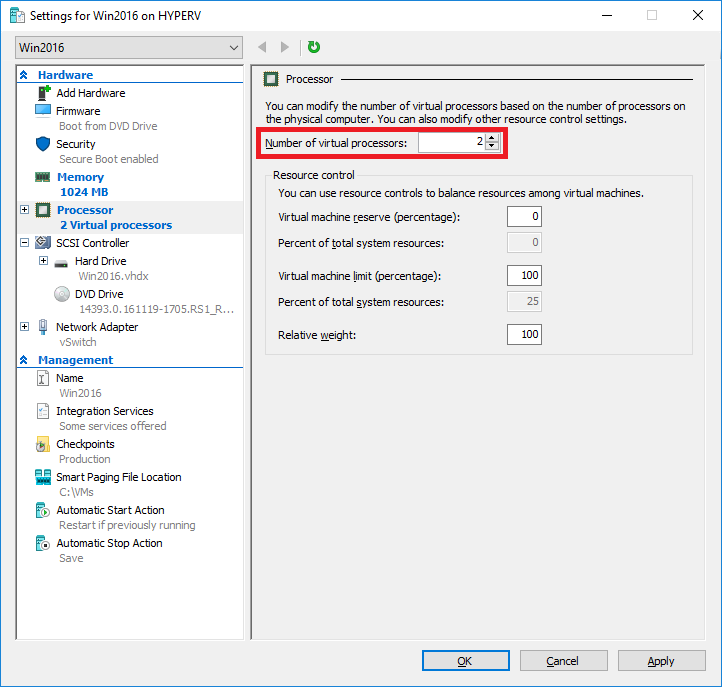Click the Integration Services icon
The image size is (722, 687).
point(42,411)
